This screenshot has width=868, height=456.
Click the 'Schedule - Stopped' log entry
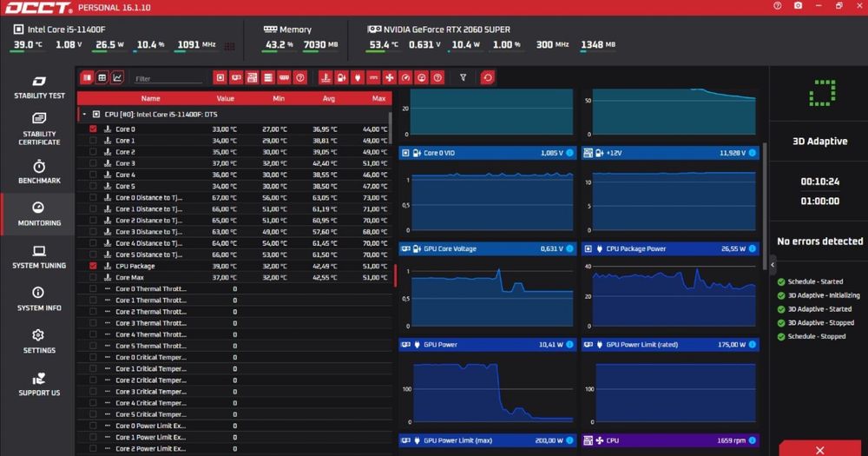pyautogui.click(x=817, y=336)
